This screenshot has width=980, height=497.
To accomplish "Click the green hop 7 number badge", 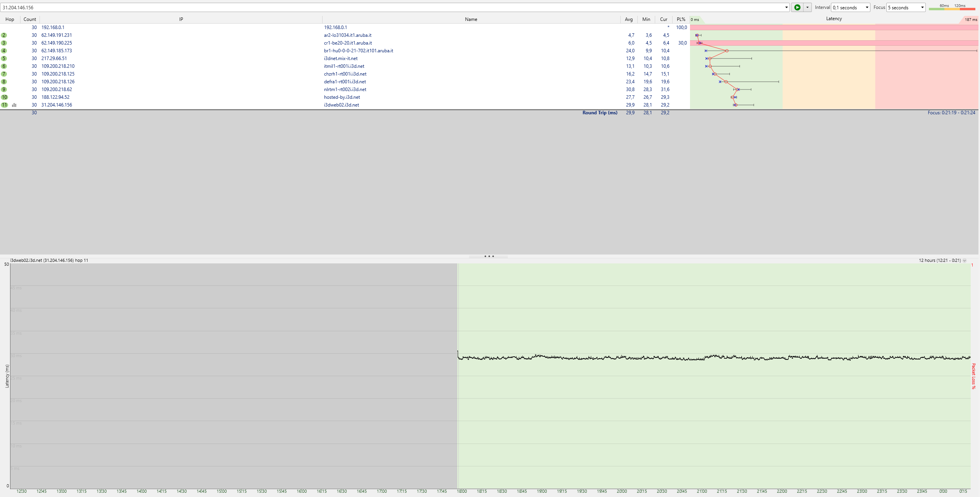I will [x=4, y=74].
